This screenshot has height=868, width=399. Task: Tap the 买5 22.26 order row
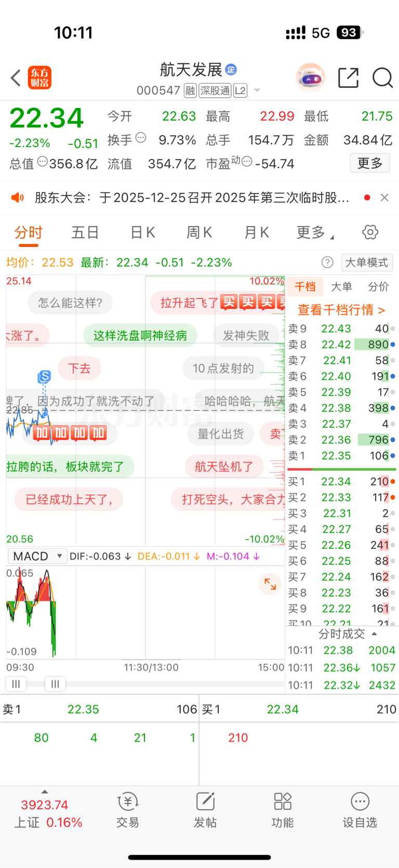pyautogui.click(x=341, y=545)
